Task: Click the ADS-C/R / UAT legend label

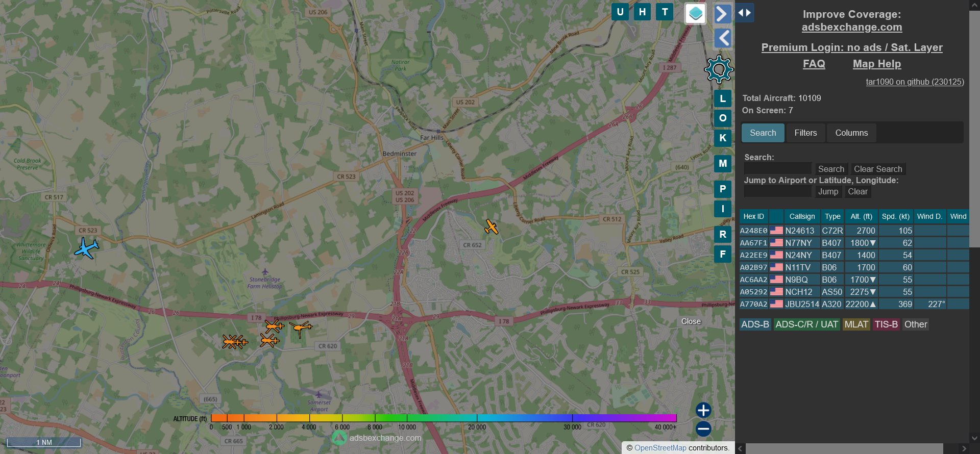Action: (x=806, y=324)
